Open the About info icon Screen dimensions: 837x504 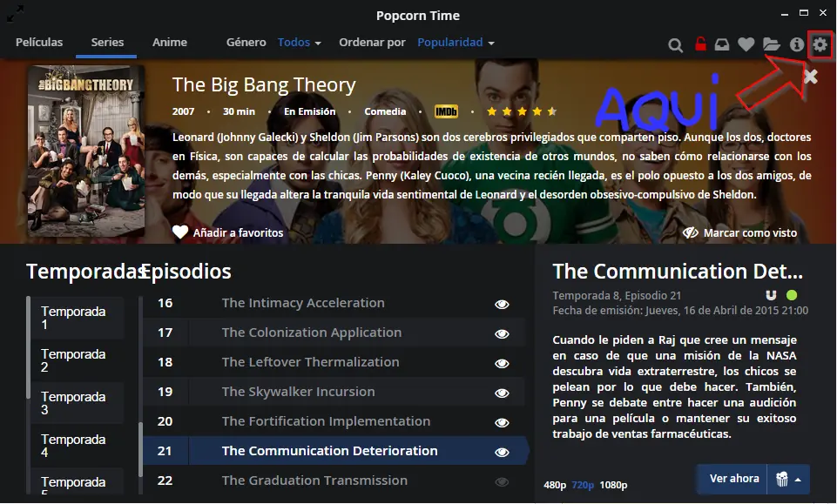pyautogui.click(x=796, y=44)
